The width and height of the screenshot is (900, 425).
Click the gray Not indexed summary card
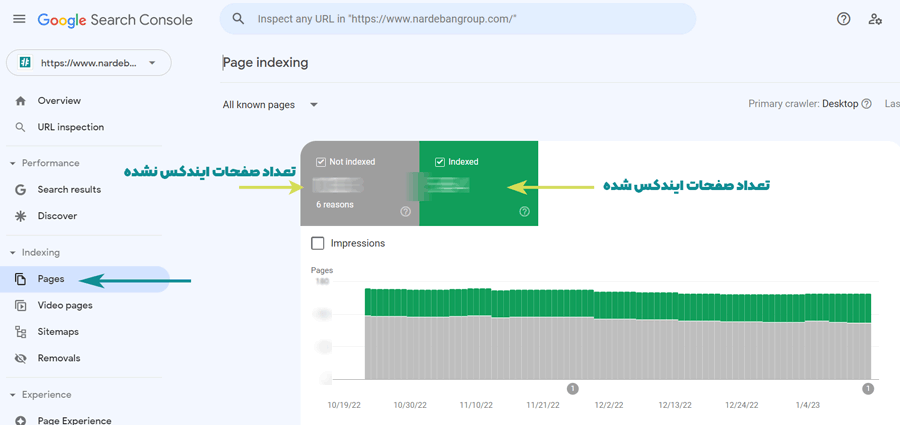[360, 183]
